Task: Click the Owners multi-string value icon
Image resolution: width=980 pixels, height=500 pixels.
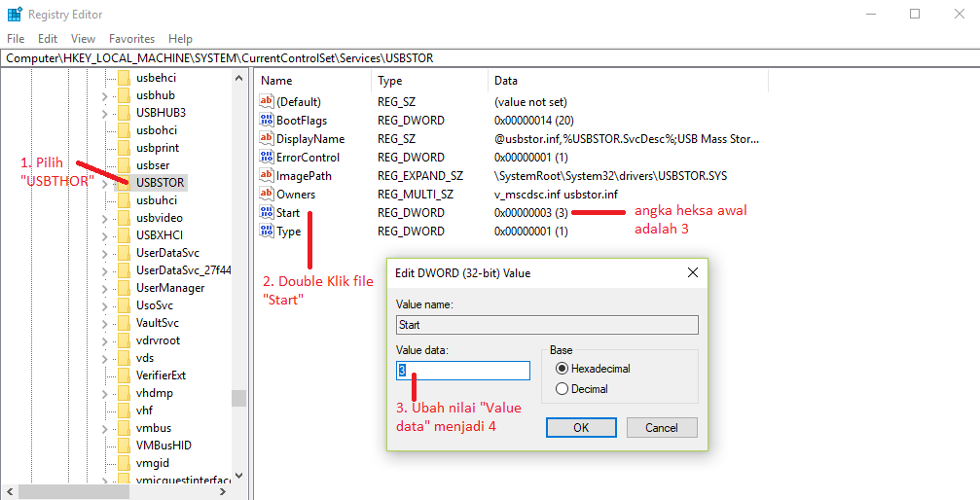Action: (x=267, y=195)
